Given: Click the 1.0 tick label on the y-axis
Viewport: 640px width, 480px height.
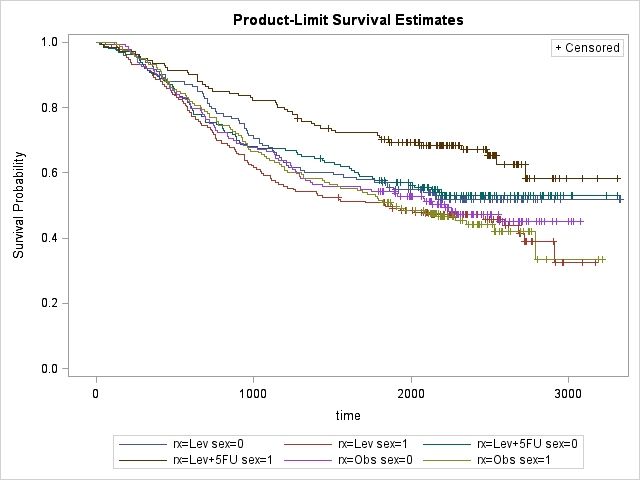Looking at the screenshot, I should click(x=48, y=42).
